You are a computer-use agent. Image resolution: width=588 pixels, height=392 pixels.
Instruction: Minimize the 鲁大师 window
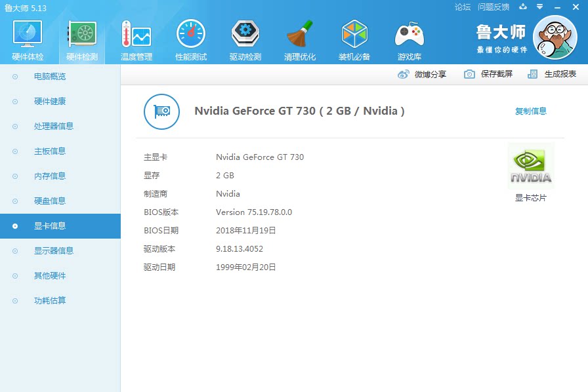click(558, 7)
